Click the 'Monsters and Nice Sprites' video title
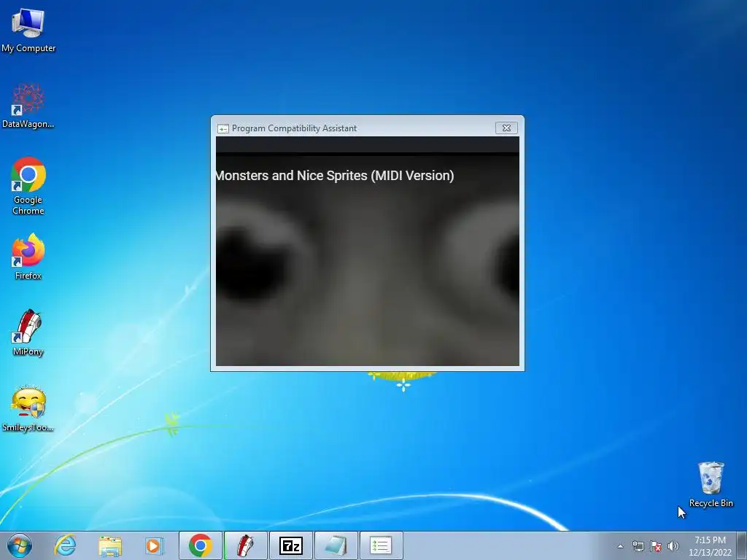 tap(334, 175)
